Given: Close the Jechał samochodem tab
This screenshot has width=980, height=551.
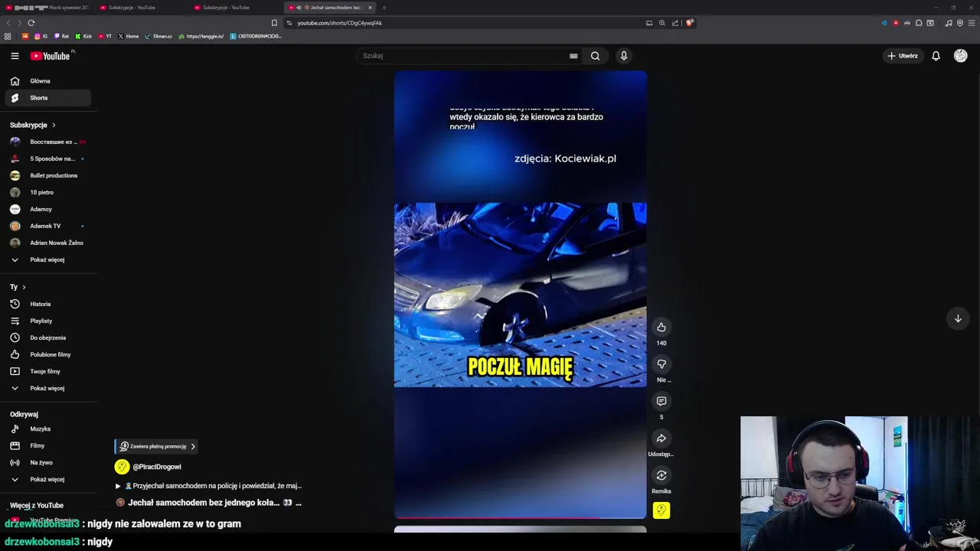Looking at the screenshot, I should point(370,8).
